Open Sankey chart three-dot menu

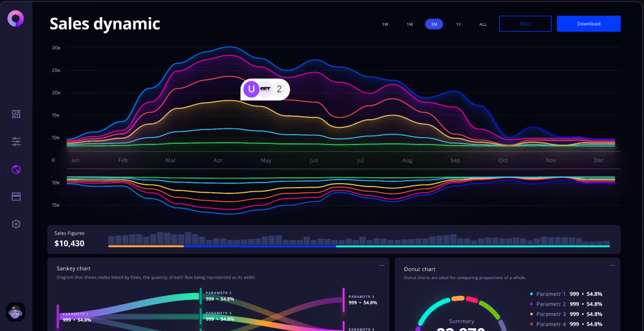click(x=382, y=265)
